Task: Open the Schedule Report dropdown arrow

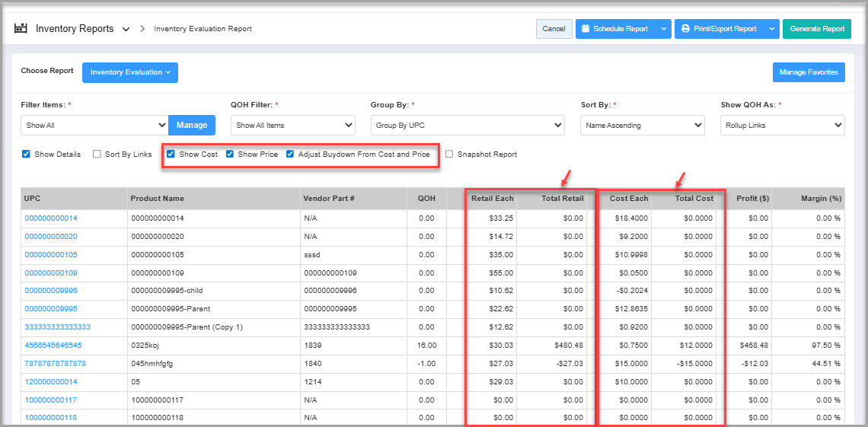Action: point(663,29)
